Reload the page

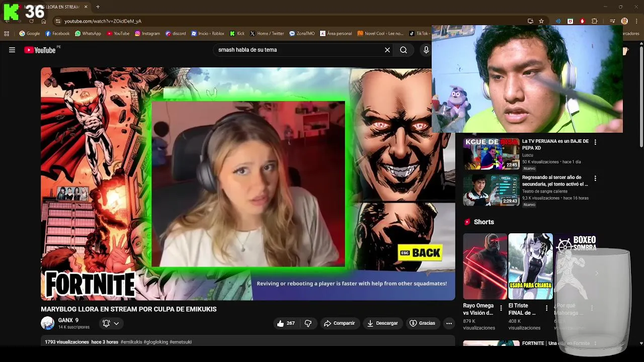tap(31, 21)
